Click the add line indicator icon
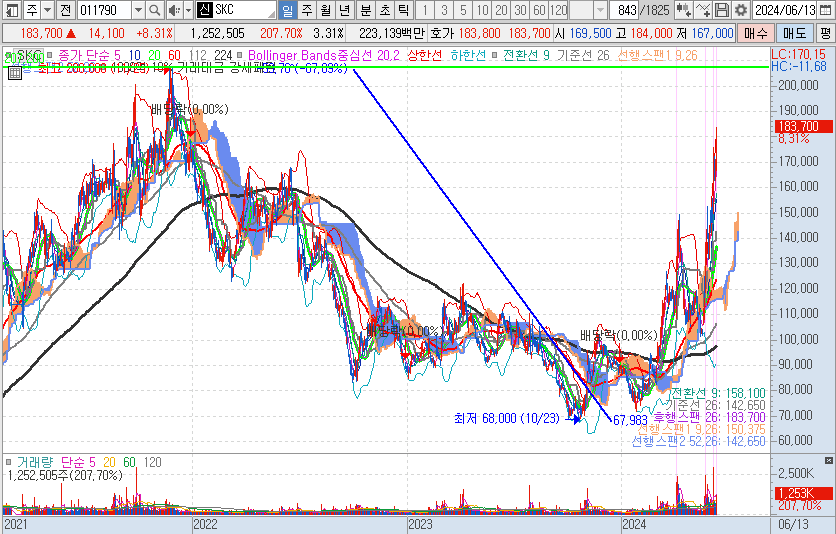 coord(703,10)
